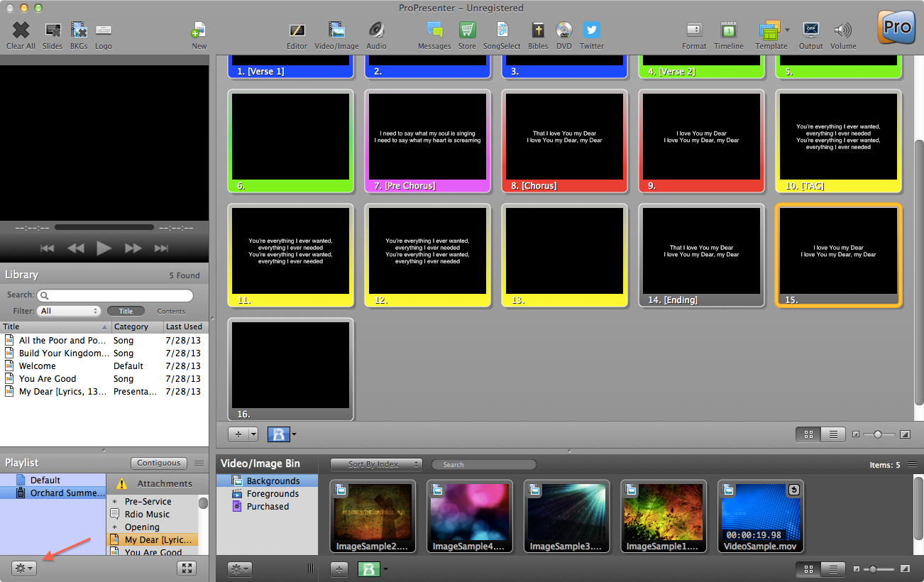
Task: Click the Template toolbar icon
Action: click(x=770, y=31)
